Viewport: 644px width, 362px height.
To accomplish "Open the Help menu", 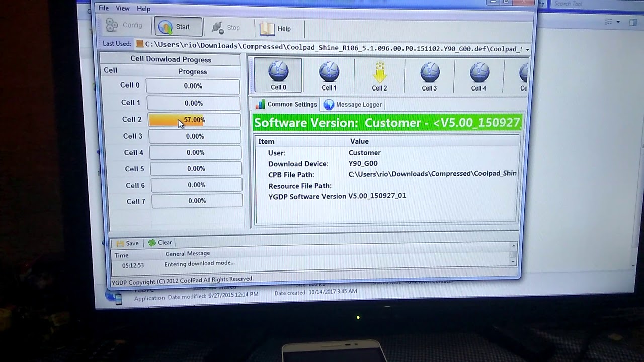I will tap(143, 9).
